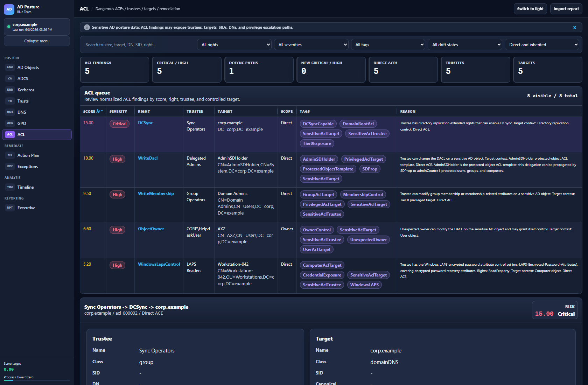Open the WriteDacl right link
This screenshot has width=588, height=385.
click(148, 158)
